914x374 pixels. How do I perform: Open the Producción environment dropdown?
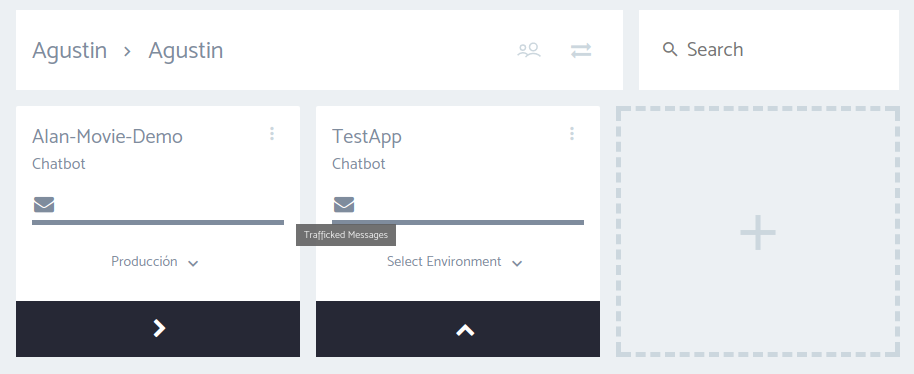[x=155, y=262]
